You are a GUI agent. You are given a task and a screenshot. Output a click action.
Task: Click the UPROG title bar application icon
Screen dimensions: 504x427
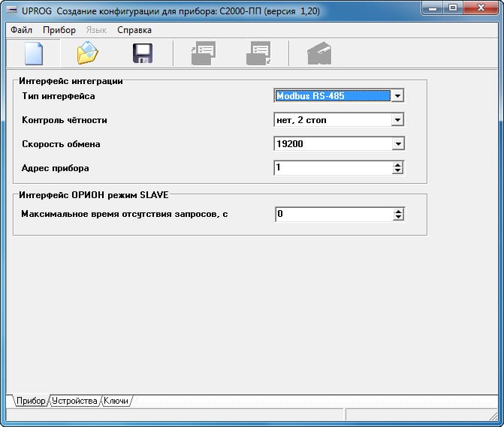(x=12, y=11)
